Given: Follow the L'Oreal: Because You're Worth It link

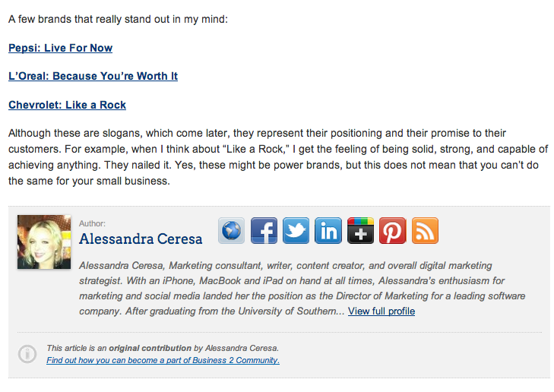Looking at the screenshot, I should click(93, 76).
